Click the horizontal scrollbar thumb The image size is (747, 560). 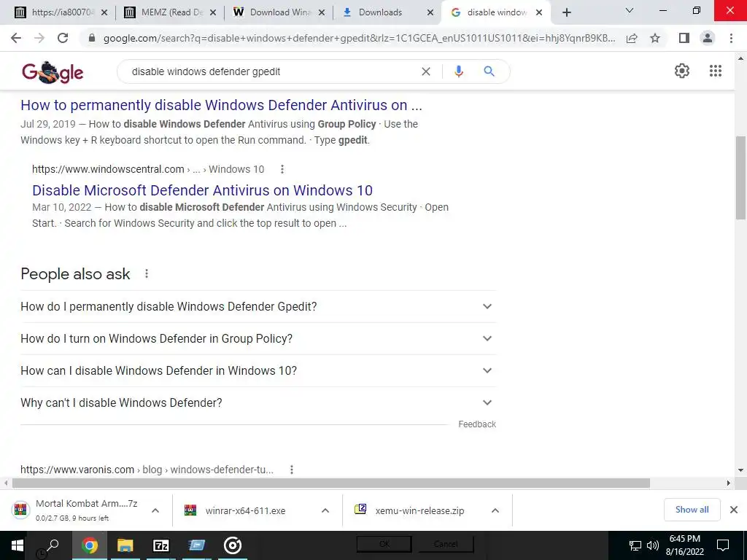(x=331, y=483)
